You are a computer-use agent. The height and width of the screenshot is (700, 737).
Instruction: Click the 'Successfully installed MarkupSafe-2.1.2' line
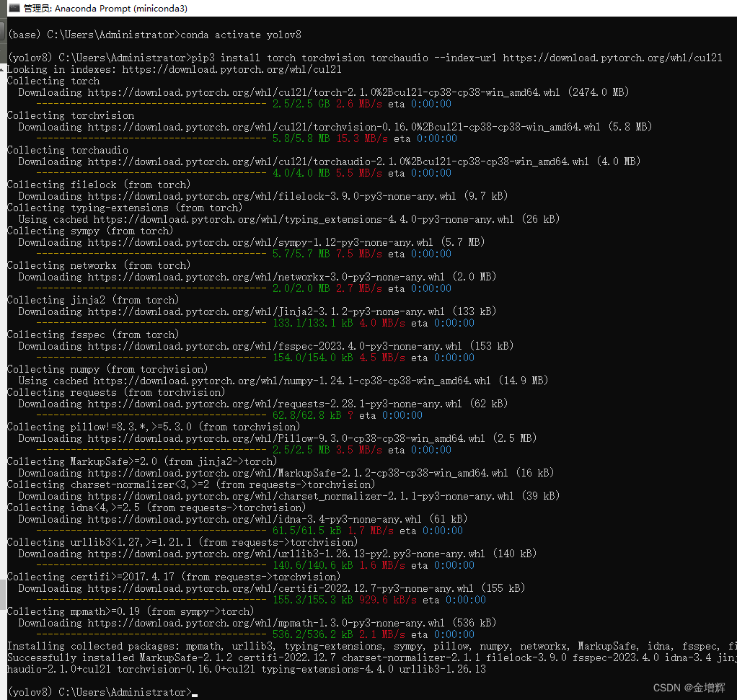372,657
